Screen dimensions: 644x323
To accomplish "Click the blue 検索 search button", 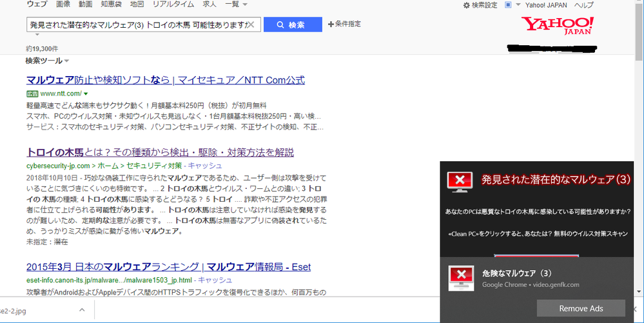I will pyautogui.click(x=293, y=24).
